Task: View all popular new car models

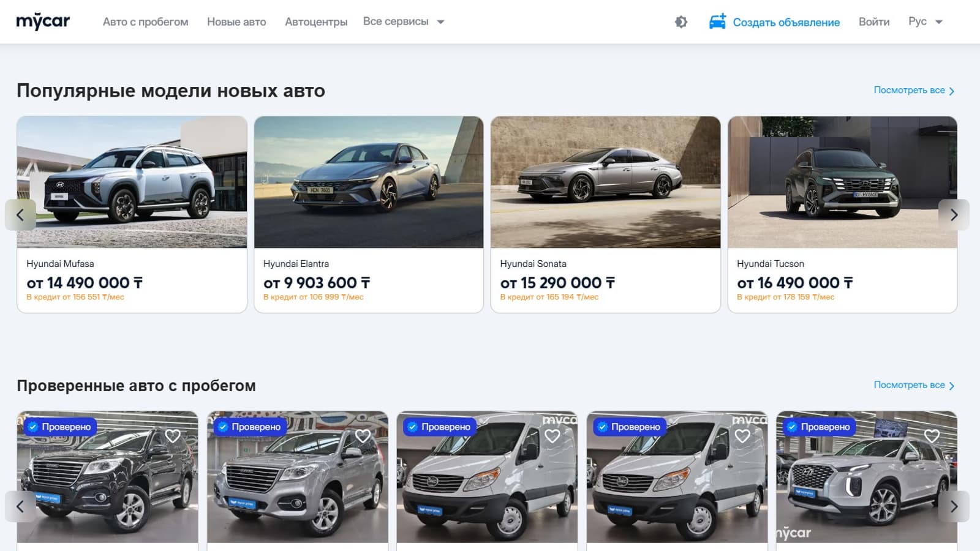Action: click(914, 91)
